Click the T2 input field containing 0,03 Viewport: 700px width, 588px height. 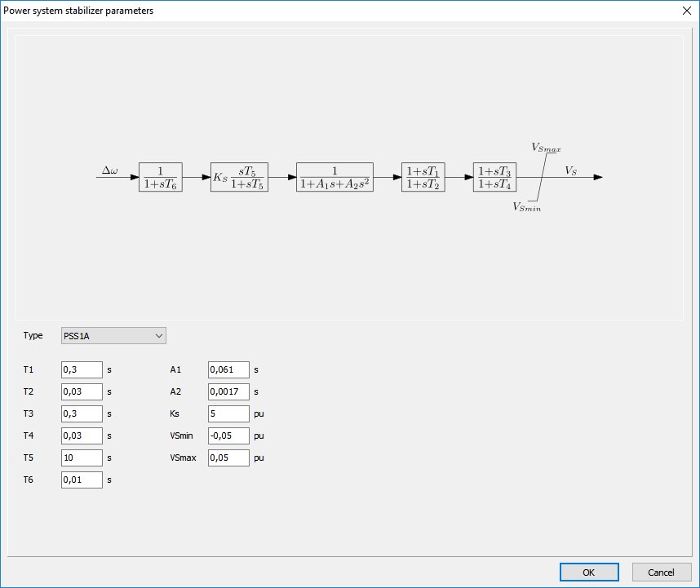(x=82, y=391)
